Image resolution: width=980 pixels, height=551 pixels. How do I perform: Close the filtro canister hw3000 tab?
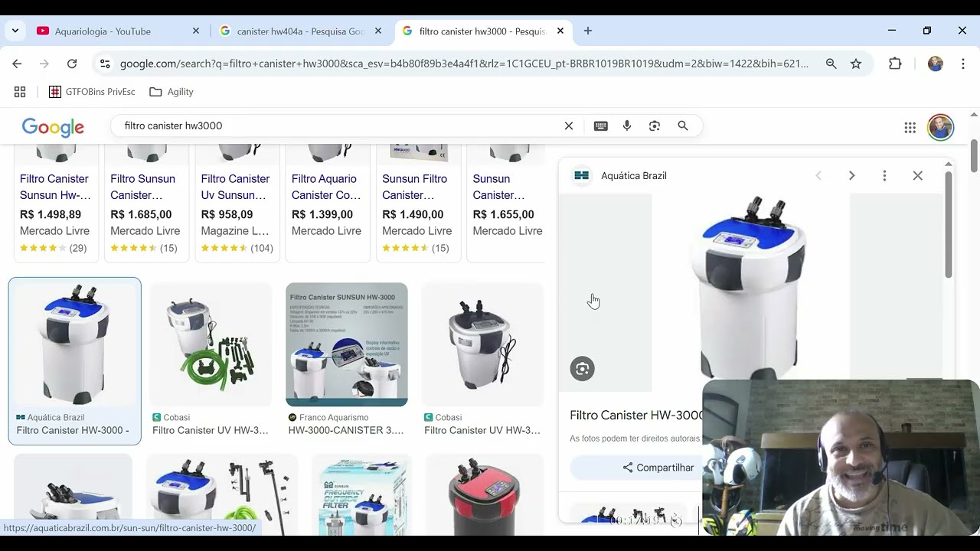[x=560, y=31]
